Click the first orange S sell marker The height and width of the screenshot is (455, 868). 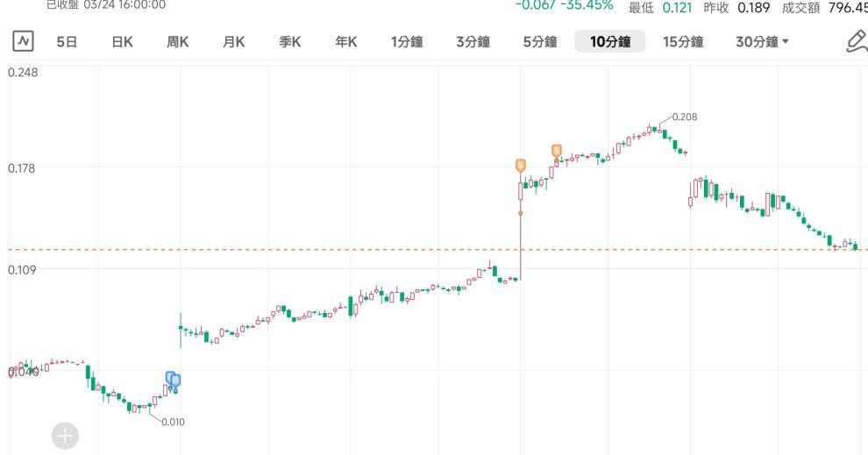[520, 165]
